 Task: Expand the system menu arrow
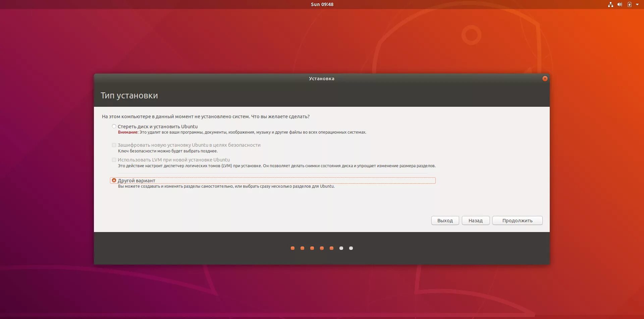coord(637,4)
